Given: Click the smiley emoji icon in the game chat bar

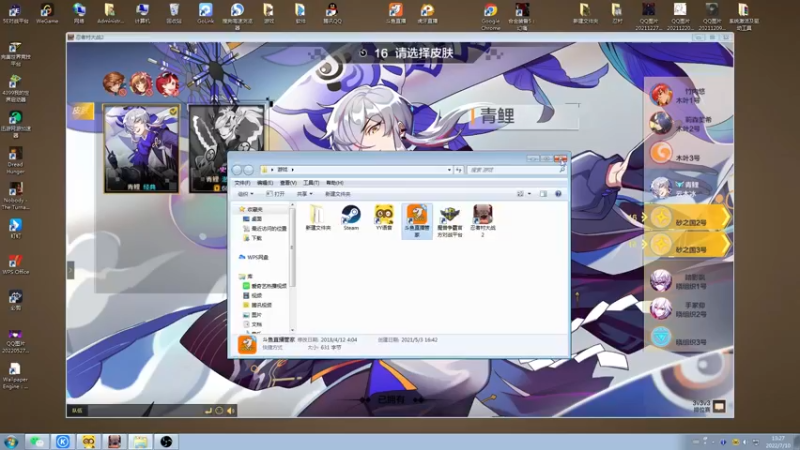Looking at the screenshot, I should coord(219,411).
